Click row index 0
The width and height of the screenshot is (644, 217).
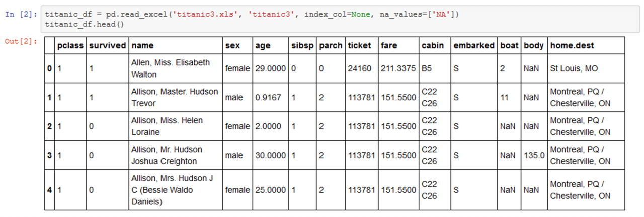[x=49, y=68]
